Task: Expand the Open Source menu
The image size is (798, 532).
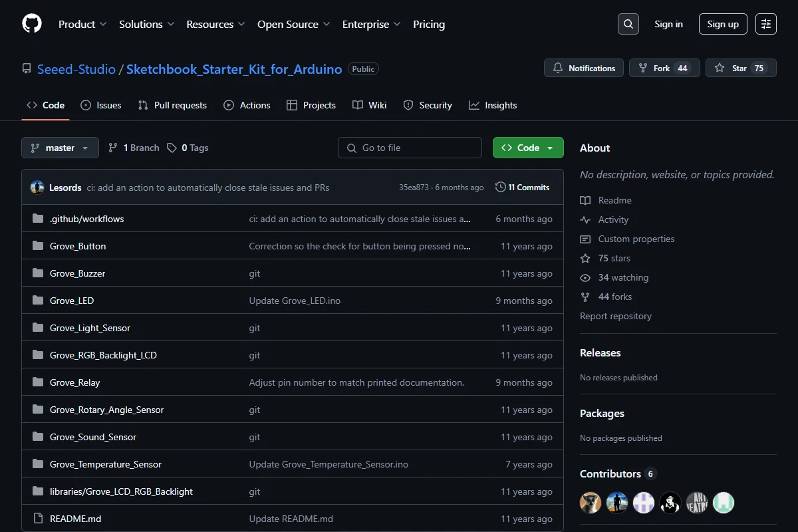Action: pyautogui.click(x=294, y=24)
